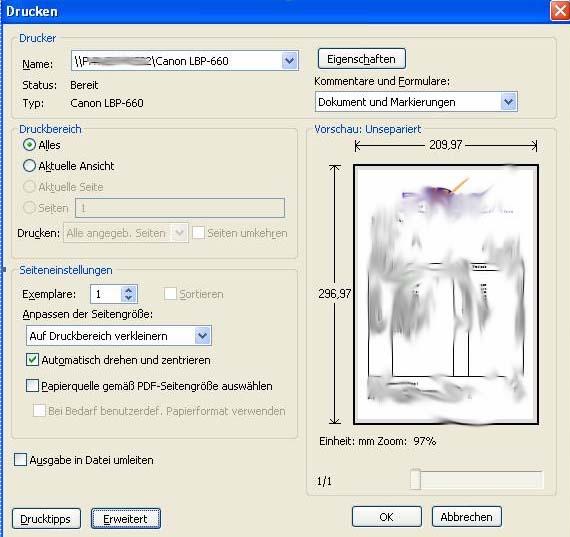Click the print preview page thumbnail
570x537 pixels.
tap(446, 294)
